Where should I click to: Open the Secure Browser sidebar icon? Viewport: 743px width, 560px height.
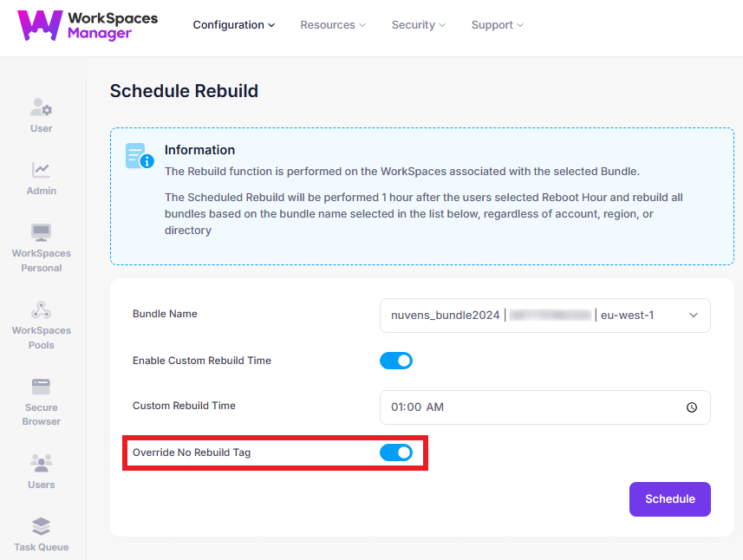[x=42, y=387]
